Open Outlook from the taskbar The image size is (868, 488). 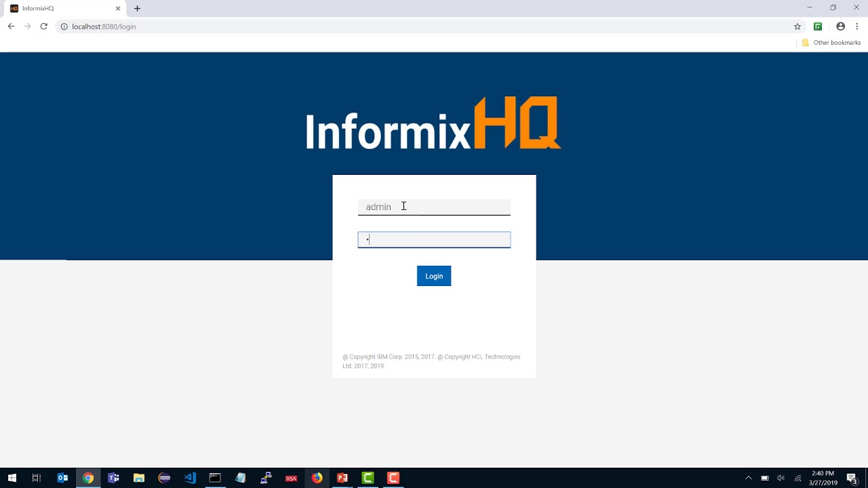coord(62,478)
